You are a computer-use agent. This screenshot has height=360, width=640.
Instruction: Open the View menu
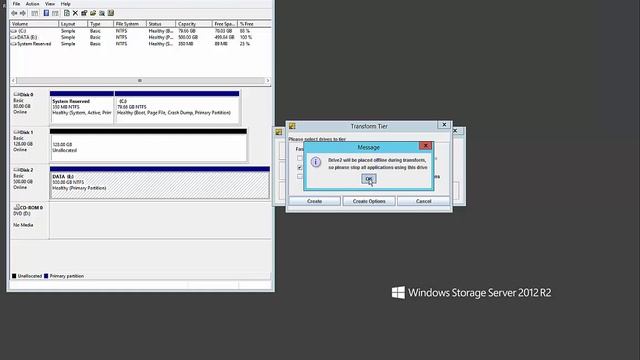50,4
